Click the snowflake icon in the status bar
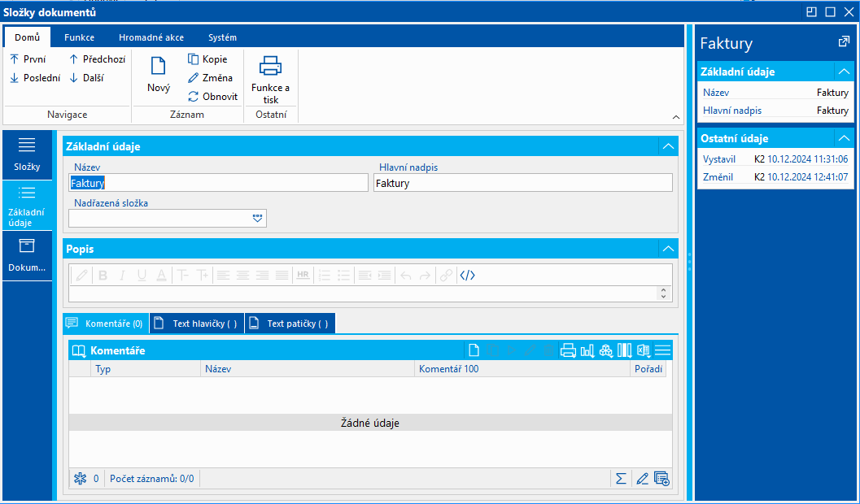Viewport: 860px width, 504px height. (x=80, y=479)
